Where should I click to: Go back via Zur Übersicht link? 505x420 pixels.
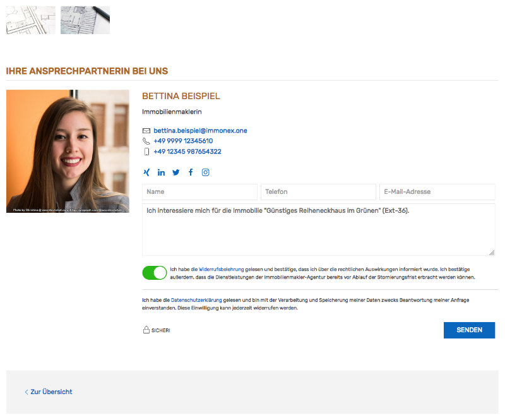tap(49, 392)
